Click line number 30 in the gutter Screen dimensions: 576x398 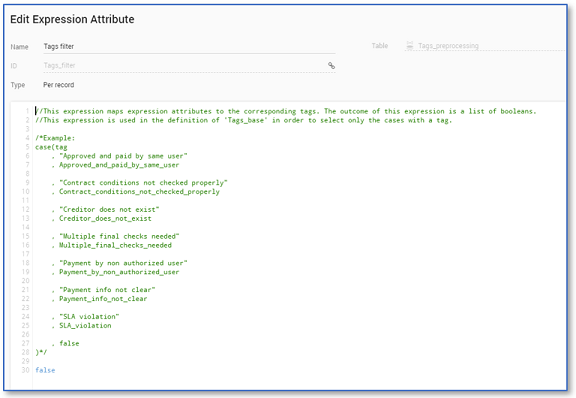25,370
